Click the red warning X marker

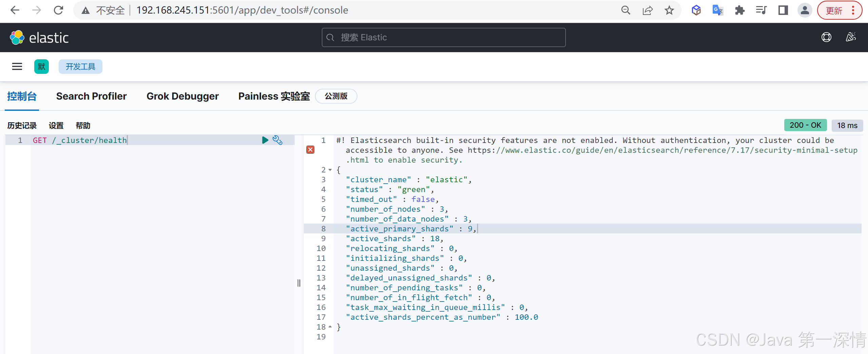pos(310,150)
